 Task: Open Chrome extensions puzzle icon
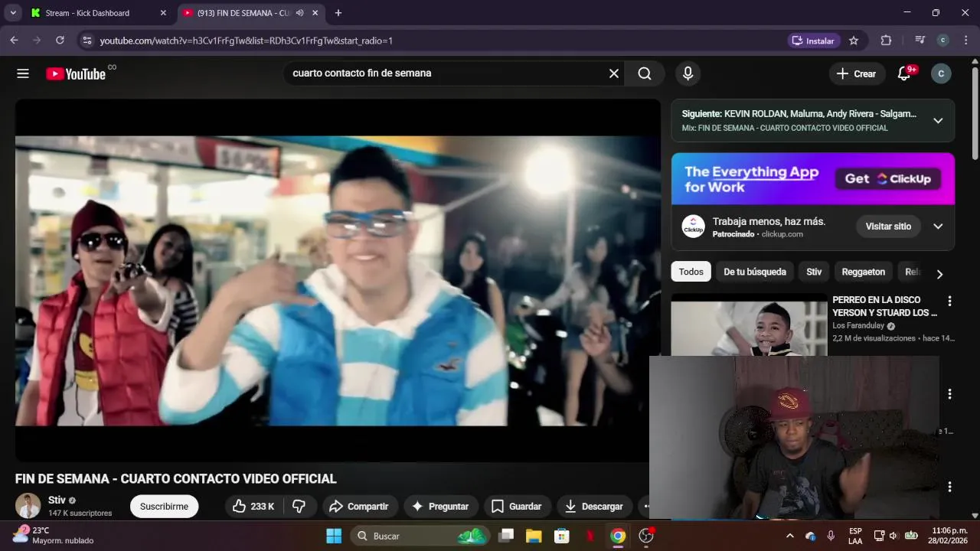click(886, 41)
